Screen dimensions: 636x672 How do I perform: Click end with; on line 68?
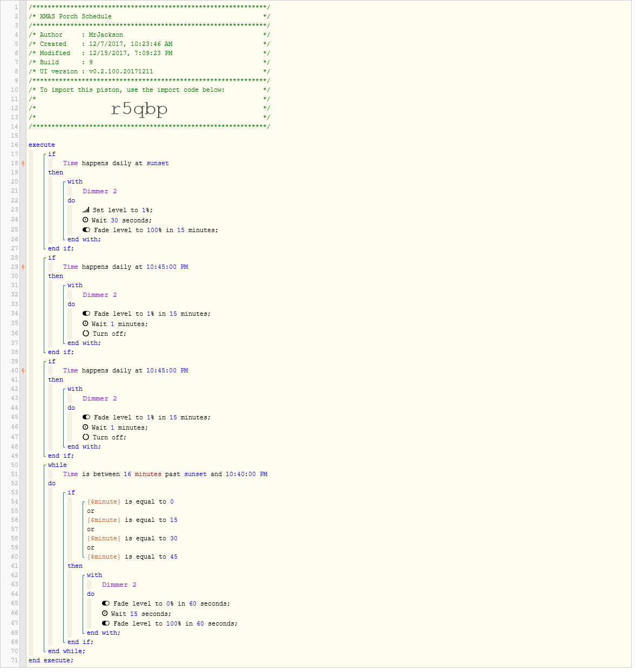coord(104,633)
